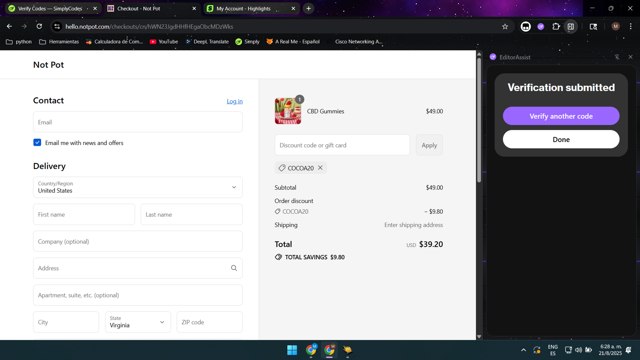Focus the Email input field
Image resolution: width=640 pixels, height=360 pixels.
tap(138, 122)
